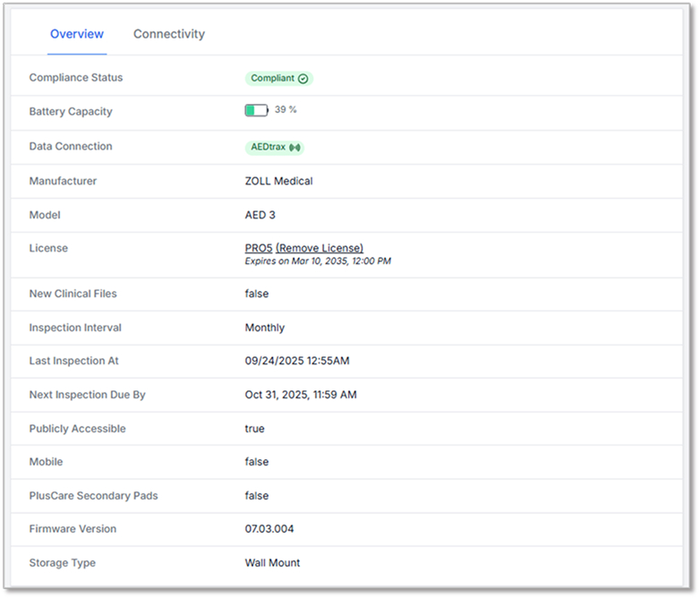The height and width of the screenshot is (598, 700).
Task: Click the Remove License link
Action: tap(320, 248)
